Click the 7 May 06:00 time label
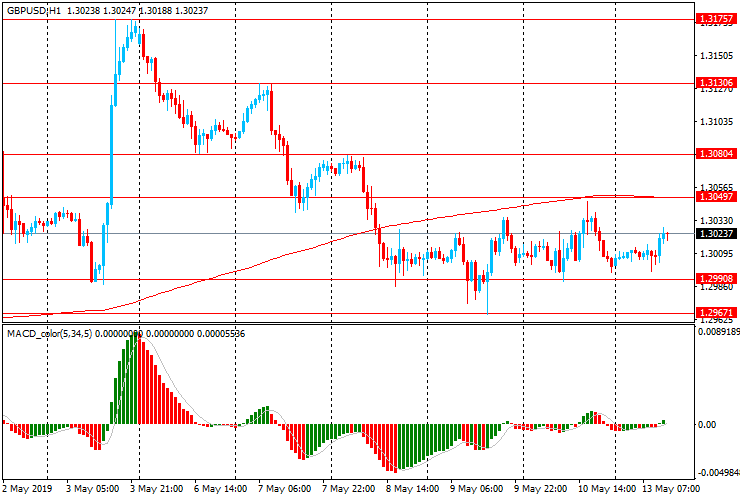740x500 pixels. (x=285, y=490)
